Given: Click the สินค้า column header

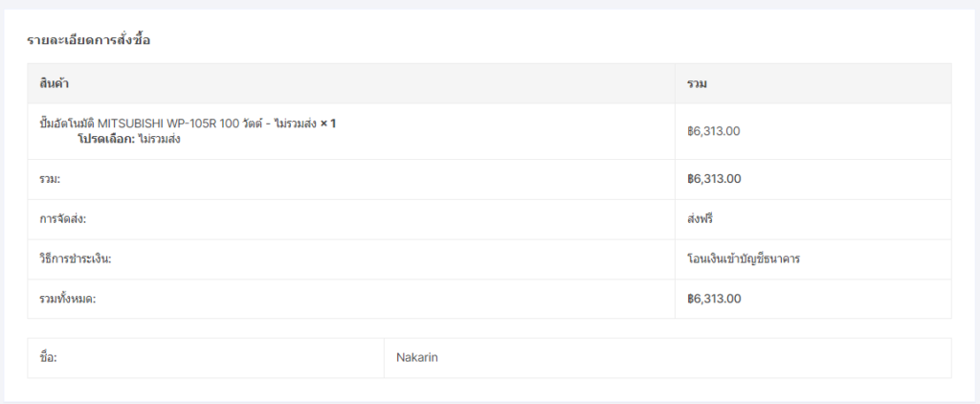Looking at the screenshot, I should pos(54,83).
